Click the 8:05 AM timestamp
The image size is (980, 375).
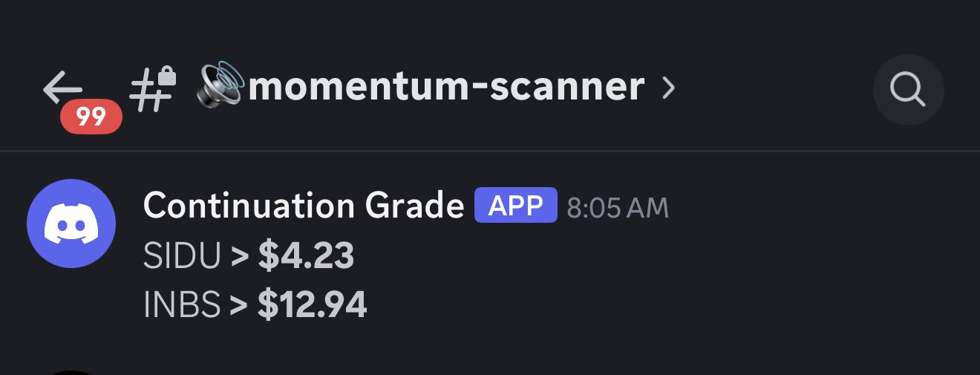coord(618,208)
